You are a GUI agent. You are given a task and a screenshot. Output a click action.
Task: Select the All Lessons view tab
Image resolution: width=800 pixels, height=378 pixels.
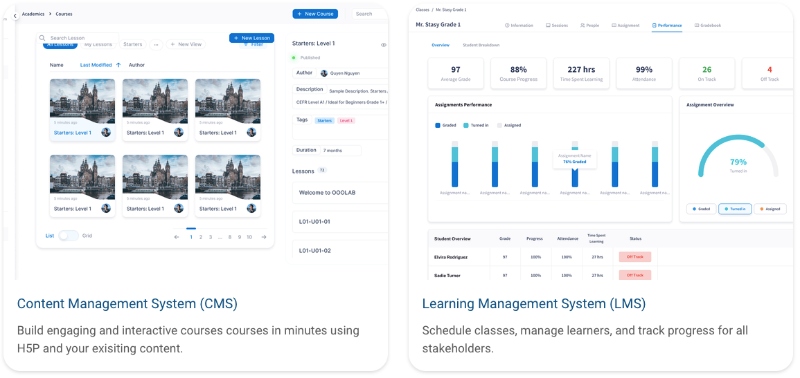[60, 45]
